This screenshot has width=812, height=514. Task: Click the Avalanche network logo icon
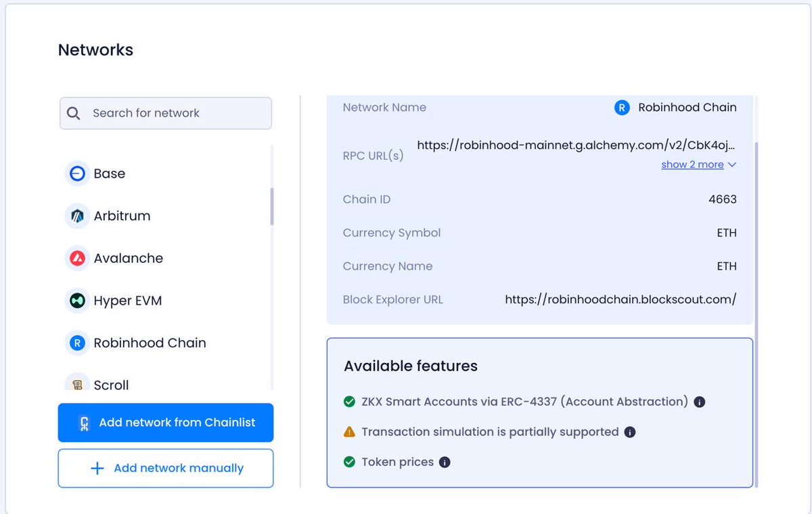77,258
